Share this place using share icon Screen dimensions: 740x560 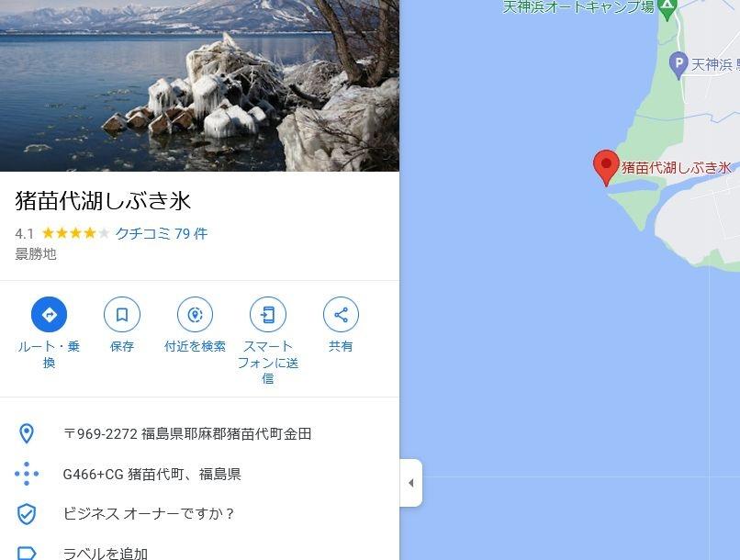[341, 315]
